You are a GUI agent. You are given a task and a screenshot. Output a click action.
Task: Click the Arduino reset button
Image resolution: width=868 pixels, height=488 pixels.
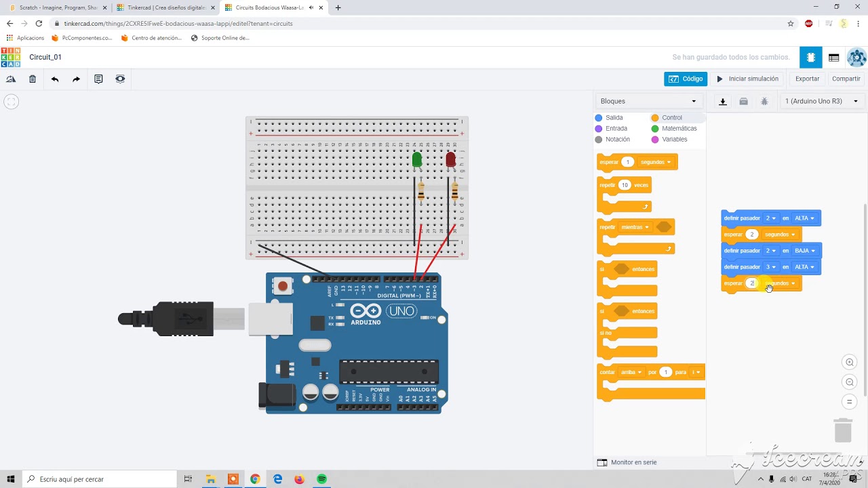click(x=283, y=287)
